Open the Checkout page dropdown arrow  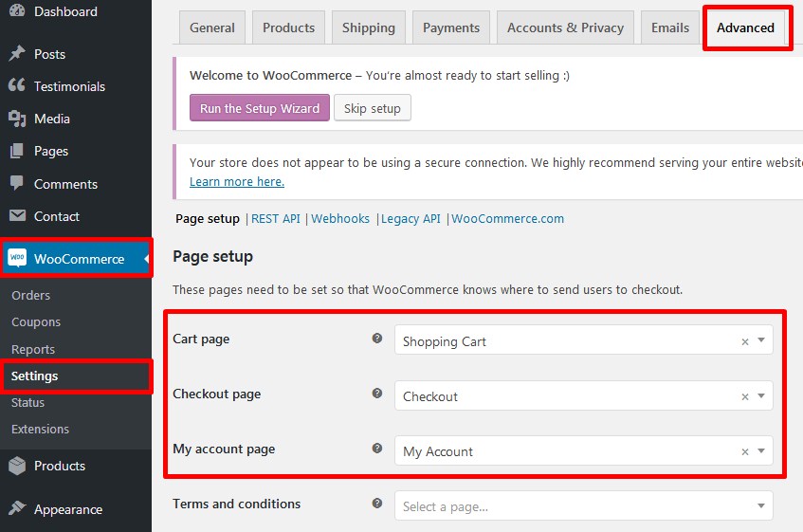point(761,395)
